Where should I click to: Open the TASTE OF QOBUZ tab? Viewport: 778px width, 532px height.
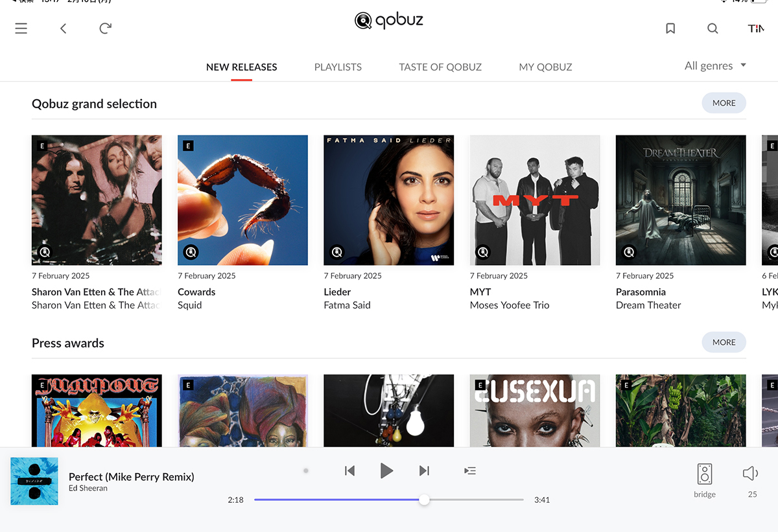(440, 67)
